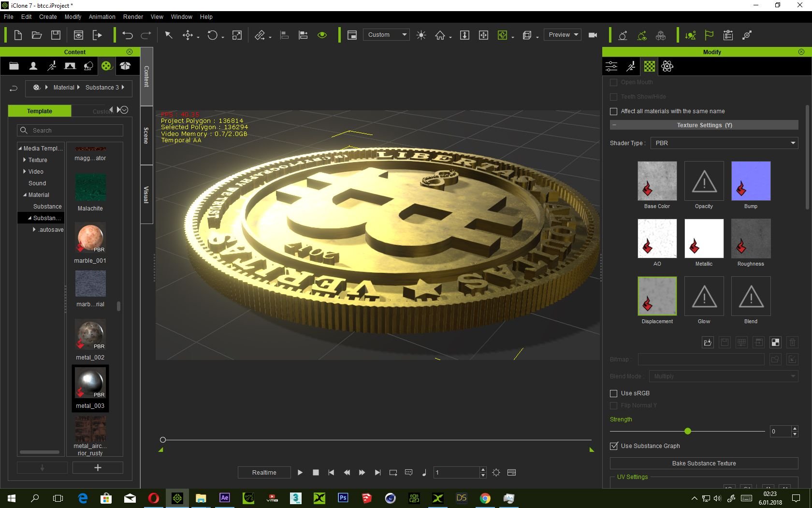Open the timeline panel icon
812x508 pixels.
tap(512, 473)
